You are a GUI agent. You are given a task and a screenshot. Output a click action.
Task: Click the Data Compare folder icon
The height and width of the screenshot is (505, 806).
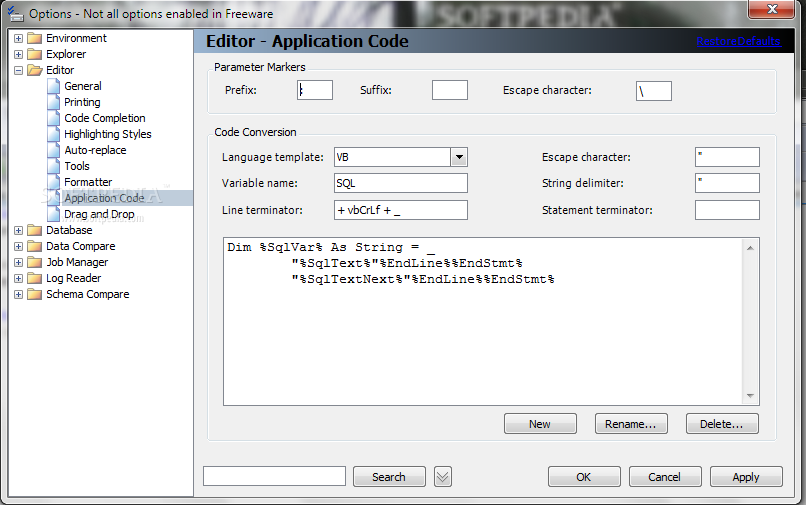pos(34,246)
